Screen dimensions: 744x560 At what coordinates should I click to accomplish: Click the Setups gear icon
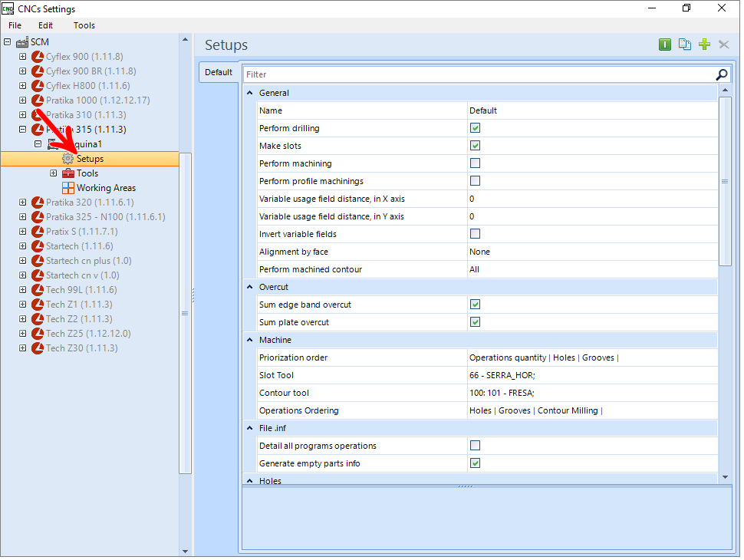point(68,159)
